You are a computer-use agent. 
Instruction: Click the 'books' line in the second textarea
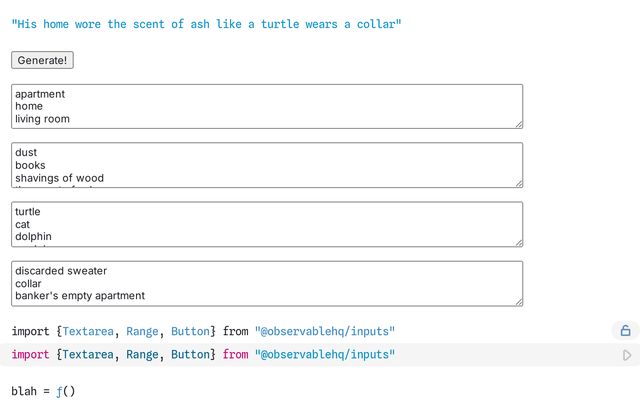point(30,165)
